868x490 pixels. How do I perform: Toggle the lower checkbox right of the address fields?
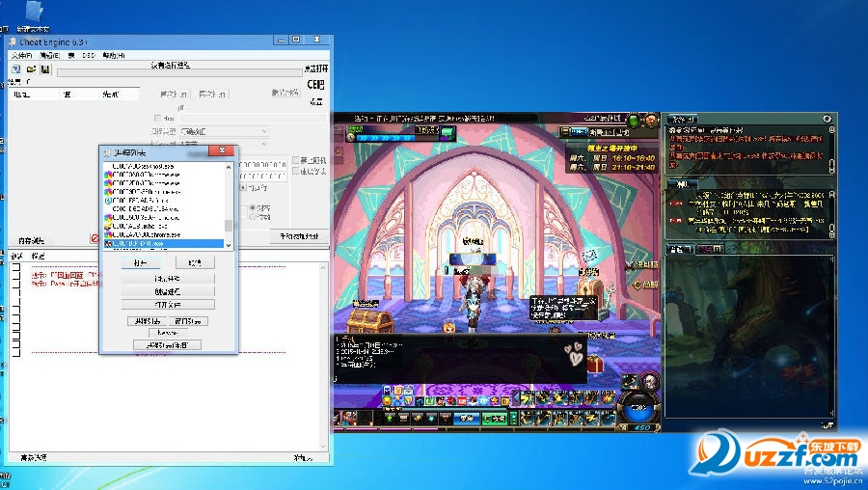tap(296, 171)
